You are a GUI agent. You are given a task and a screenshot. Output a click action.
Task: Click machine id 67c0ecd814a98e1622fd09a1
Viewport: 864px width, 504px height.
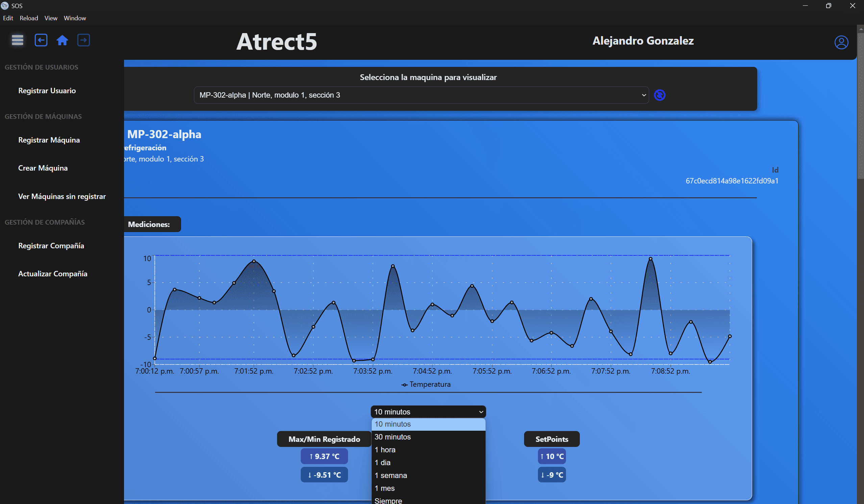[x=732, y=181]
